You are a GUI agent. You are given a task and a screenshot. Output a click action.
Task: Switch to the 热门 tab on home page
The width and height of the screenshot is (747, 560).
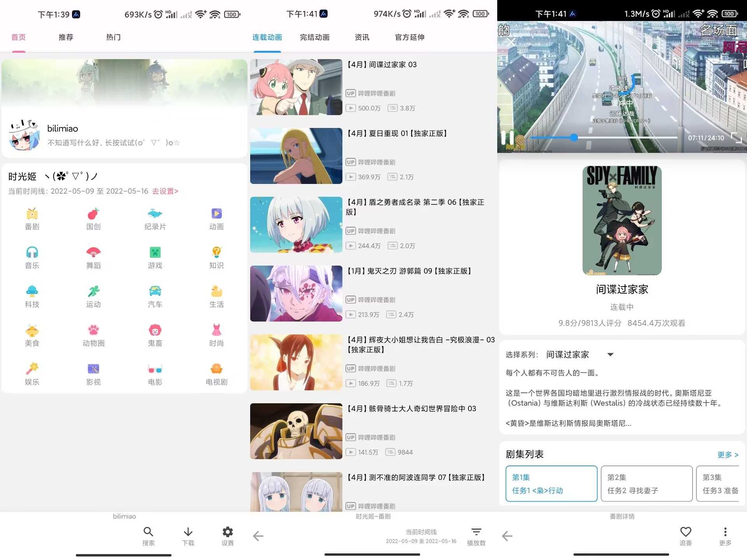point(113,37)
